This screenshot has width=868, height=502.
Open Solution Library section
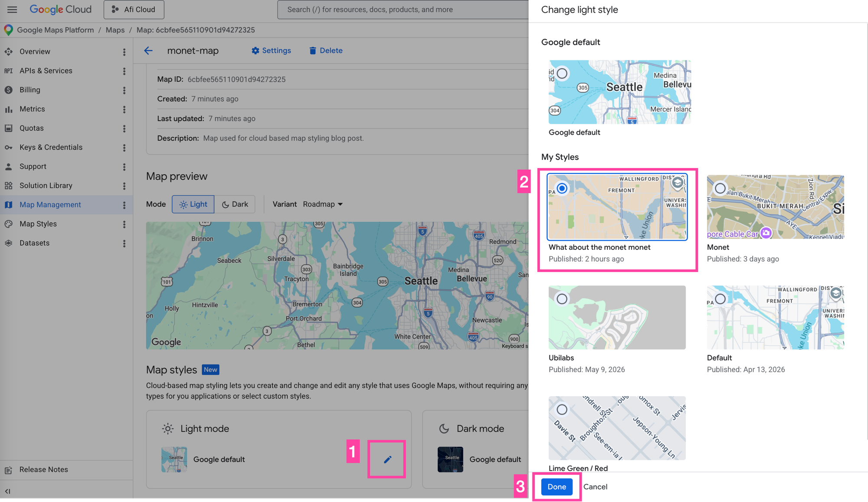(x=46, y=185)
